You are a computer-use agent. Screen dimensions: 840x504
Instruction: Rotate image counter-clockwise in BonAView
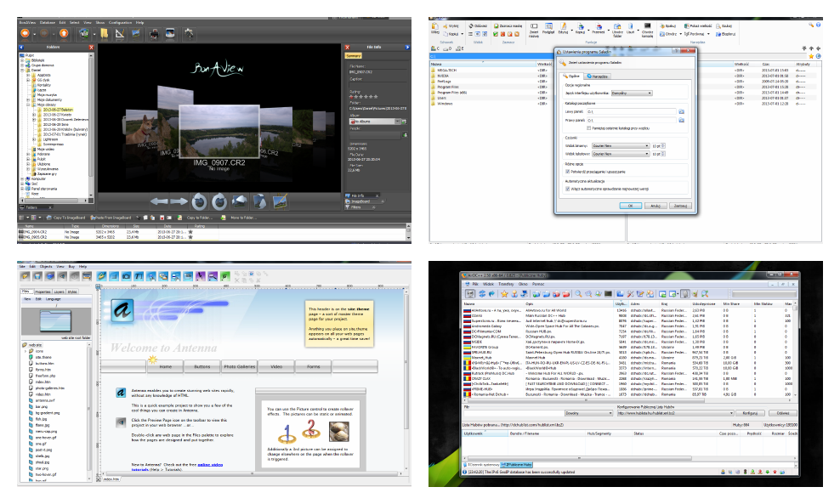coord(199,201)
